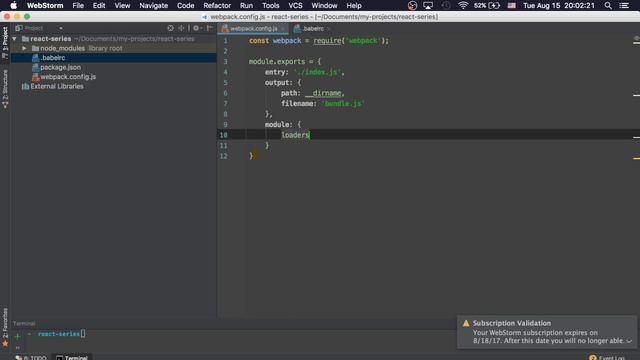The image size is (640, 360).
Task: Toggle the 1: Project side tab
Action: tap(5, 43)
